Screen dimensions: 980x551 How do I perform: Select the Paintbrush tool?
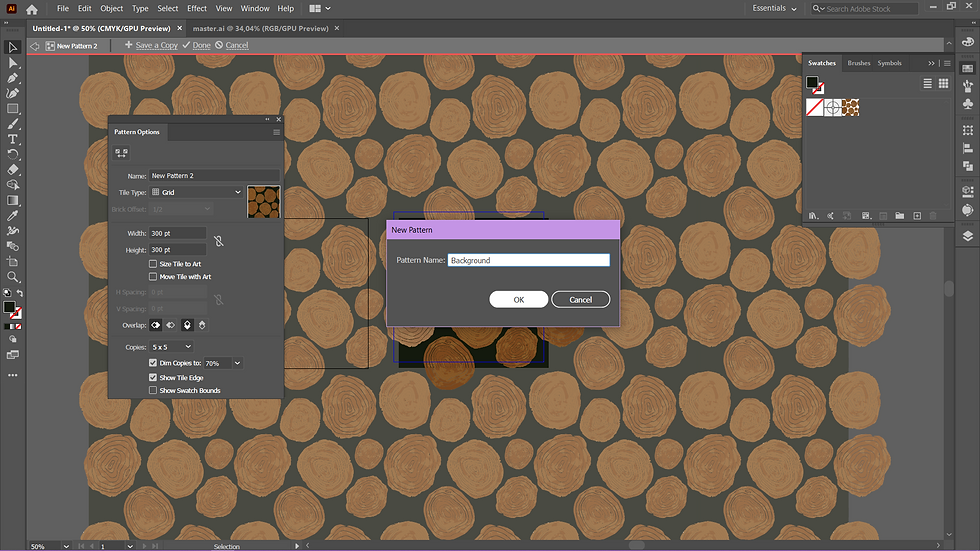coord(12,124)
